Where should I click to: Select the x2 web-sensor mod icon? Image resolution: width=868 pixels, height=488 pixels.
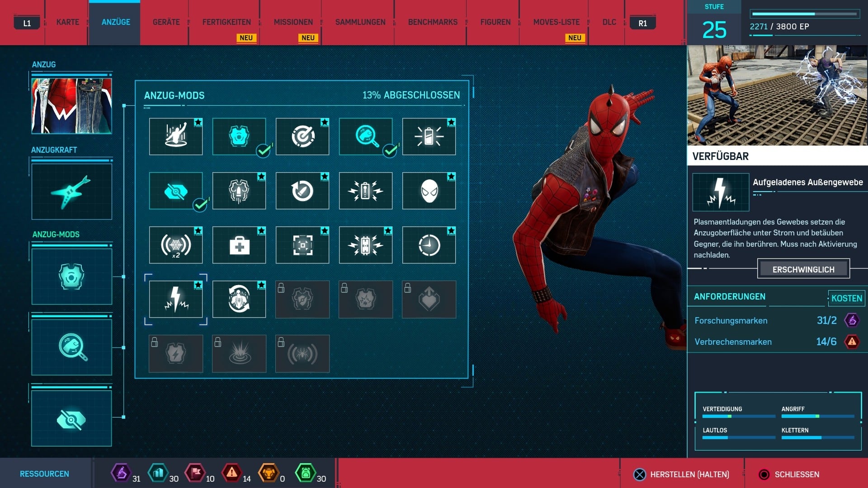pos(176,245)
